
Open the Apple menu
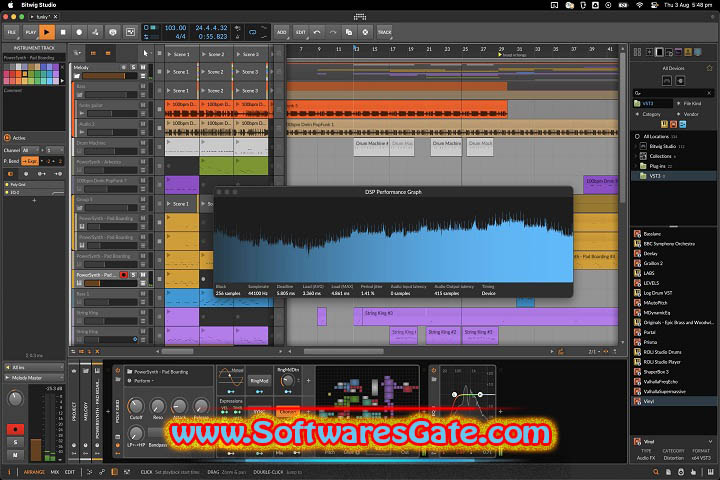(x=11, y=5)
